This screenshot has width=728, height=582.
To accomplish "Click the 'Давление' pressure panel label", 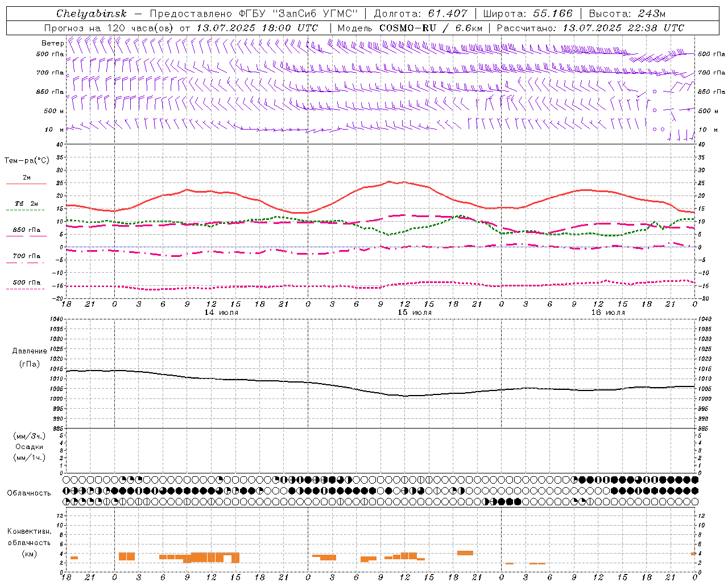I will pyautogui.click(x=30, y=351).
